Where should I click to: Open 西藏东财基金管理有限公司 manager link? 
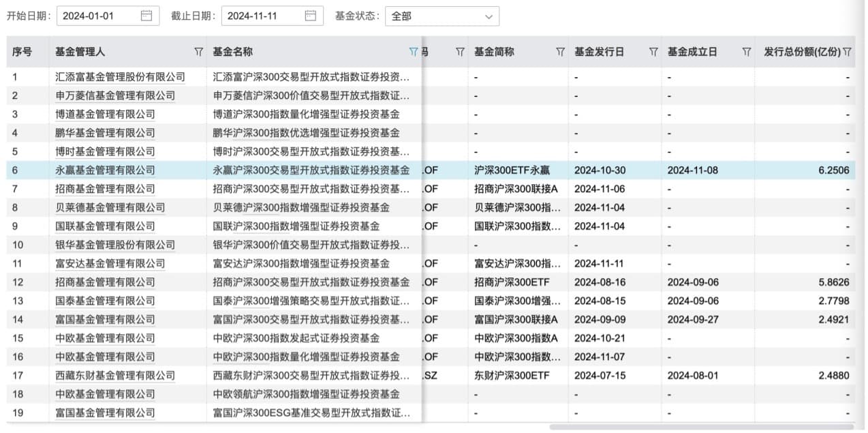coord(115,376)
